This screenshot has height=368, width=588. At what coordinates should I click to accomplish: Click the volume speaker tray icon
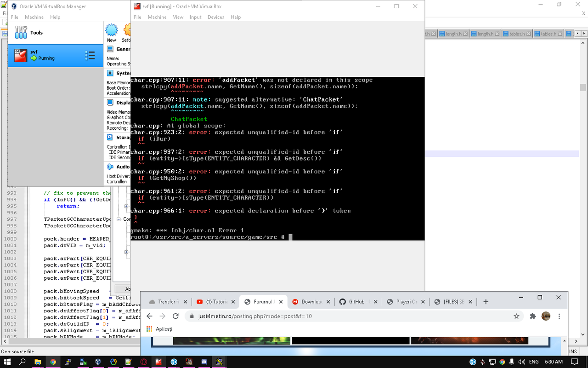[x=521, y=362]
